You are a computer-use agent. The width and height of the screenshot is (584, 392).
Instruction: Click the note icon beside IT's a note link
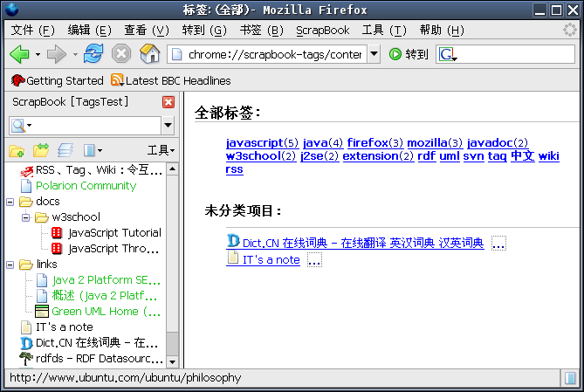[233, 258]
